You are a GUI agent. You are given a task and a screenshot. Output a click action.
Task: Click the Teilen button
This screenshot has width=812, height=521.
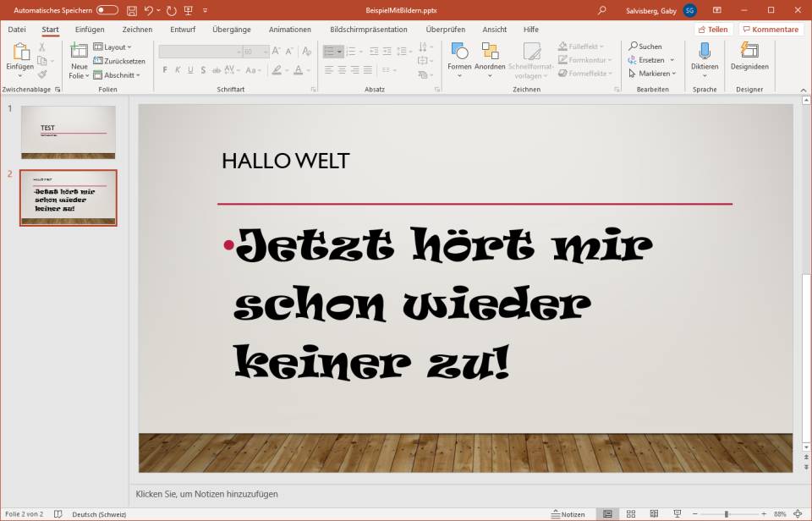pos(713,30)
